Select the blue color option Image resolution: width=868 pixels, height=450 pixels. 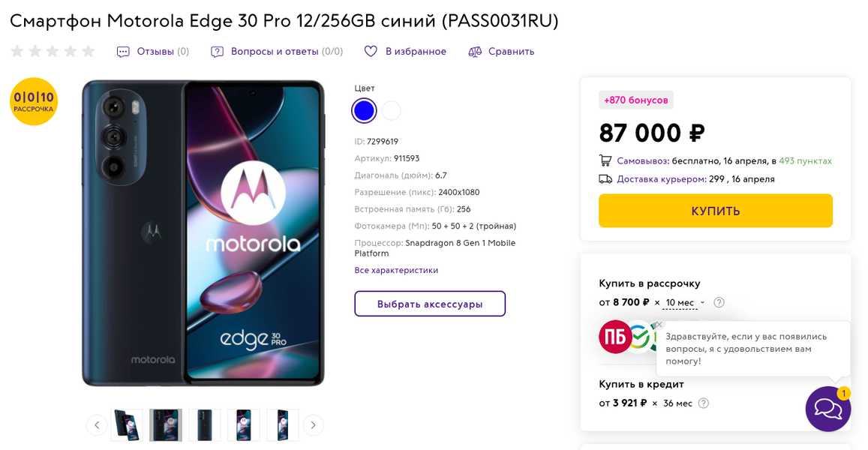pos(364,111)
